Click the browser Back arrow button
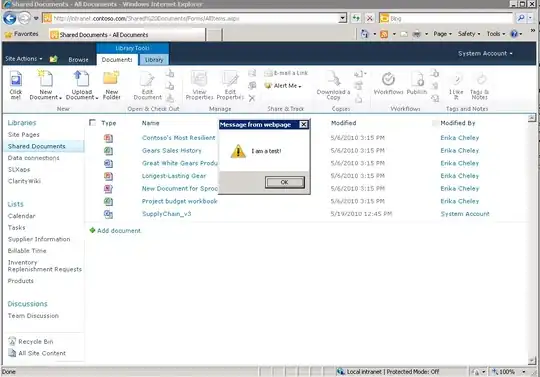Screen dimensions: 540x377 10,18
